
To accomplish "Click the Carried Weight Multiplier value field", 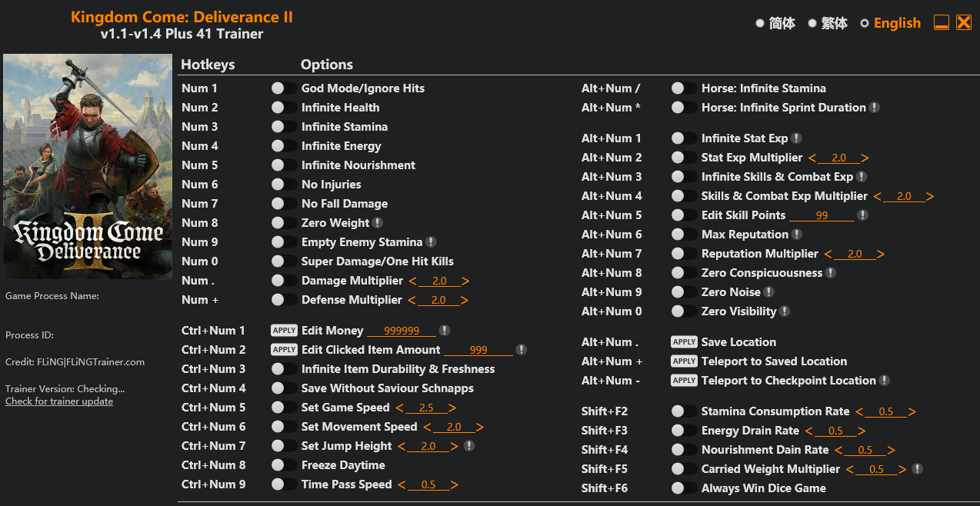I will [x=876, y=469].
